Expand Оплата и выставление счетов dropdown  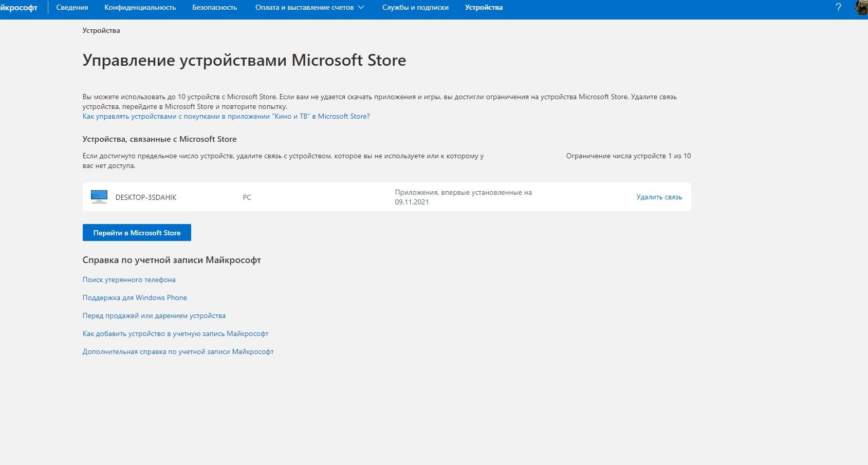point(309,7)
